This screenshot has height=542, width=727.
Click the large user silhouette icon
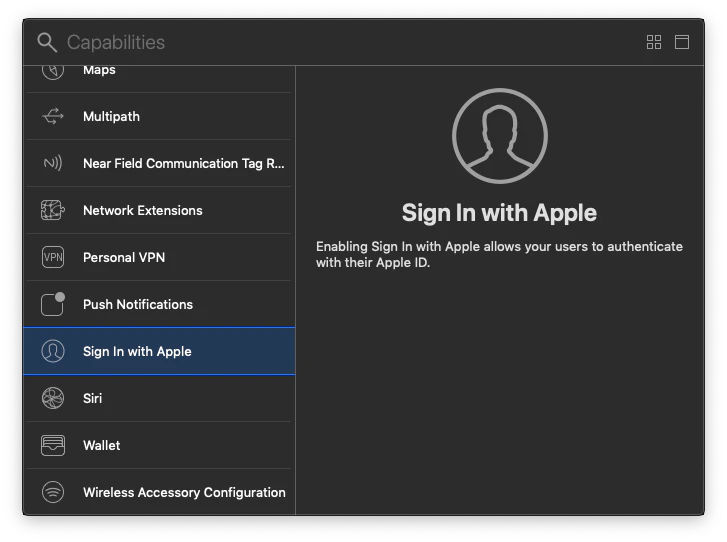click(x=500, y=136)
